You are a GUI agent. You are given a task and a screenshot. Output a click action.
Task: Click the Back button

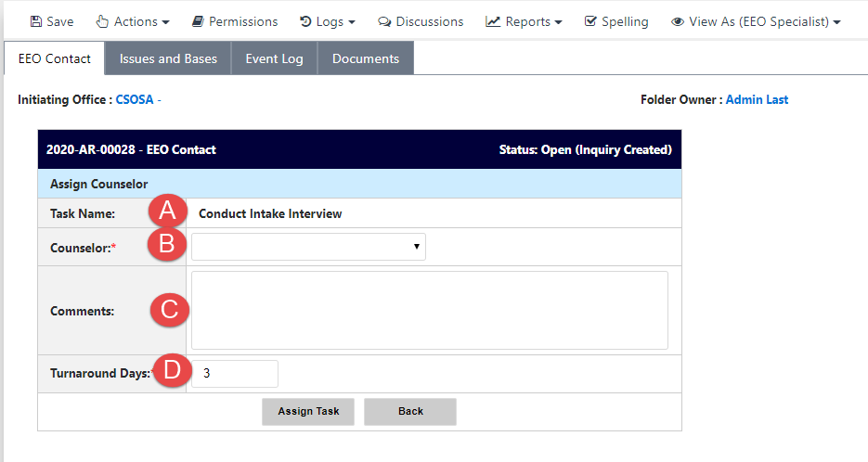(x=410, y=411)
